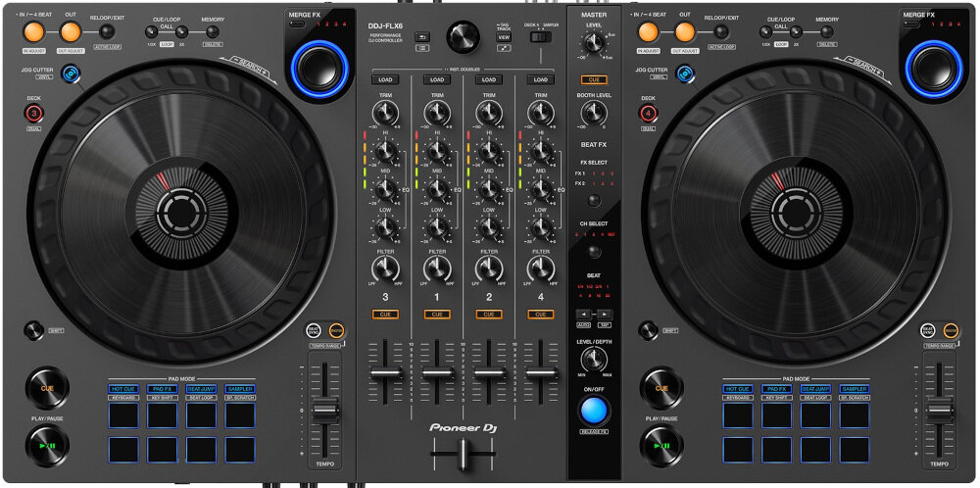Click the left deck TEMPO slider handle
The width and height of the screenshot is (980, 488).
coord(325,412)
